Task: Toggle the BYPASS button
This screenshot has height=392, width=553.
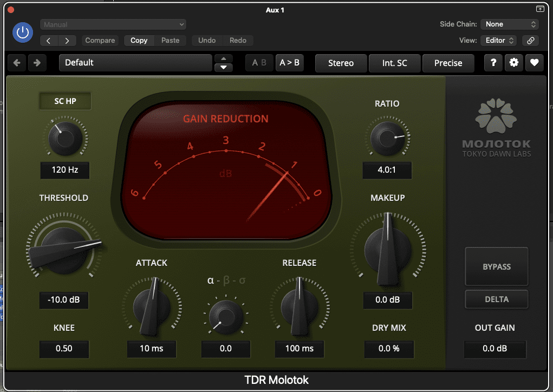Action: (x=497, y=266)
